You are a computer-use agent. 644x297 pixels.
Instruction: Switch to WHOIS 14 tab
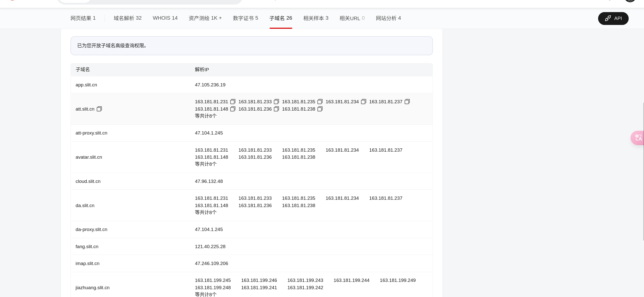165,18
